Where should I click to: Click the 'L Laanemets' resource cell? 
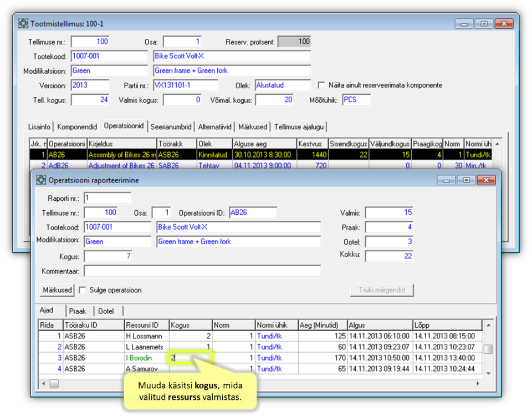coord(147,347)
